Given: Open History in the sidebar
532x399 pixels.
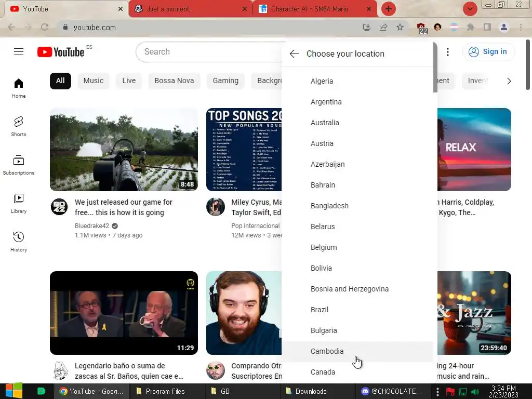Looking at the screenshot, I should point(19,242).
